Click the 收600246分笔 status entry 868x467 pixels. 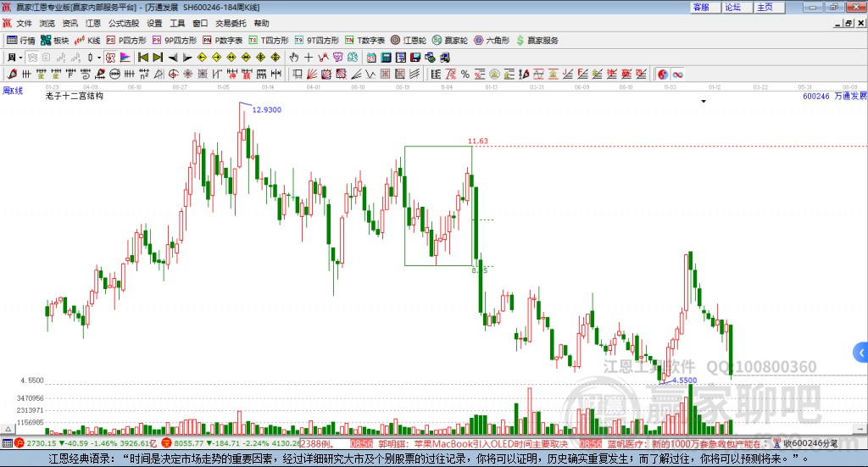point(810,442)
